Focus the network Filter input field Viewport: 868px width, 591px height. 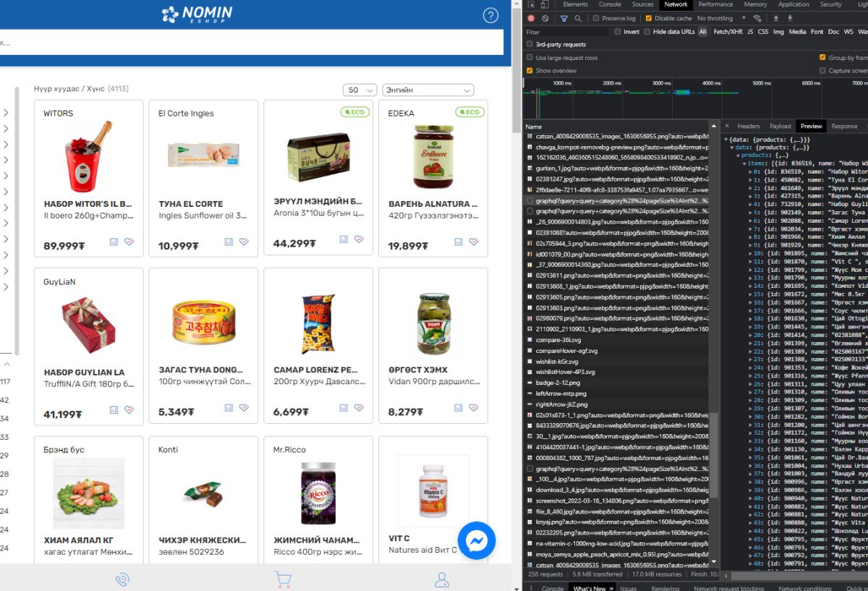pos(567,32)
